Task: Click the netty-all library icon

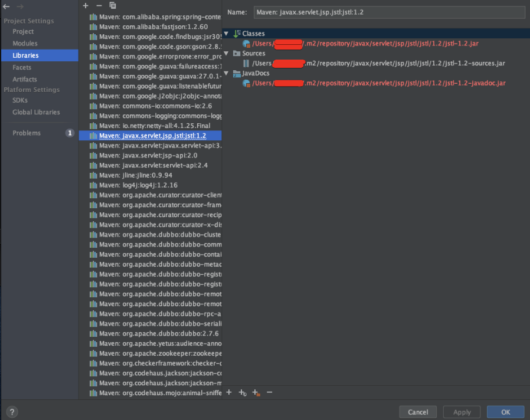Action: 93,126
